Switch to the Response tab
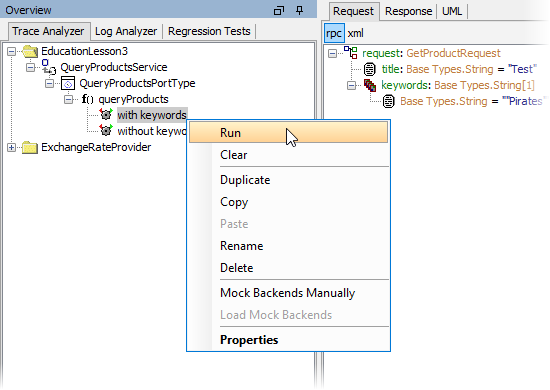The image size is (550, 390). pos(408,11)
